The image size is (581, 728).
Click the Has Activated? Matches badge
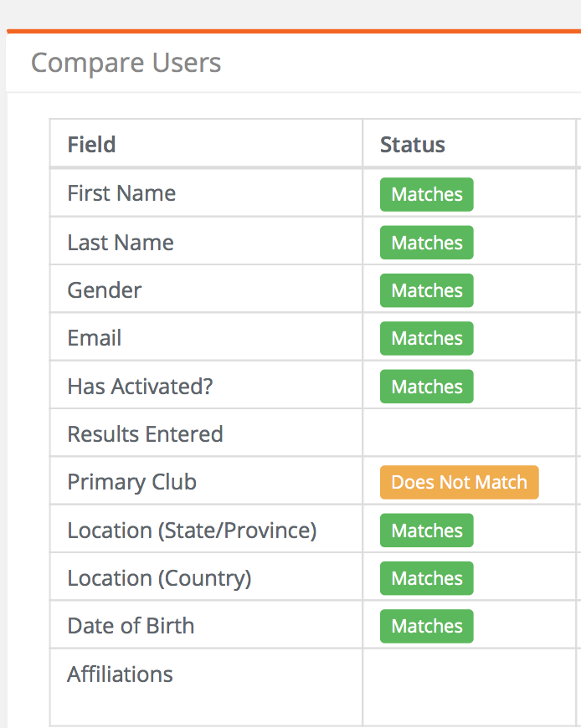pos(426,387)
